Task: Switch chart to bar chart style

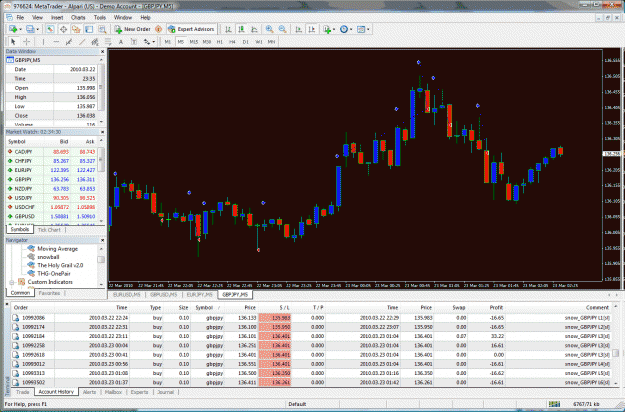Action: 228,29
